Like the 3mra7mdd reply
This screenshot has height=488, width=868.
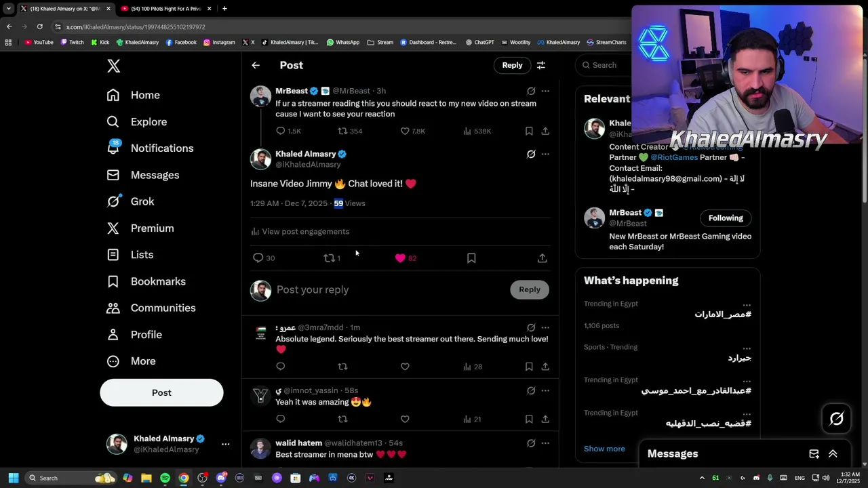click(405, 367)
